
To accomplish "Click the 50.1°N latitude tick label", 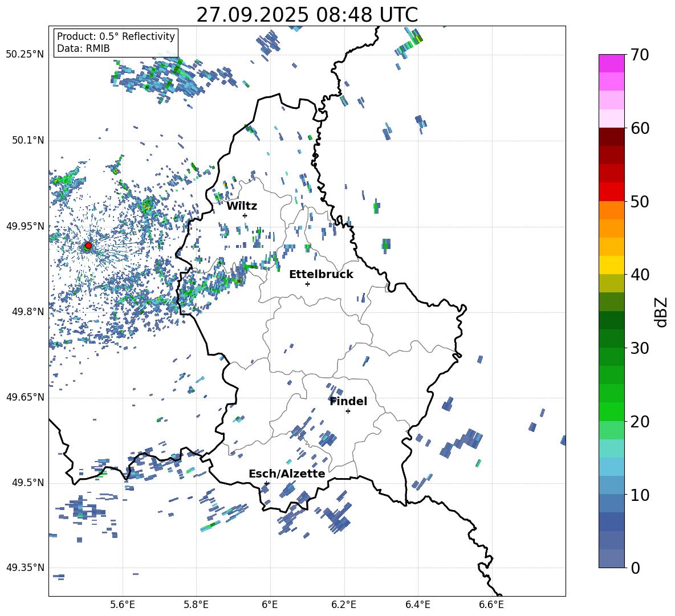I will point(25,140).
